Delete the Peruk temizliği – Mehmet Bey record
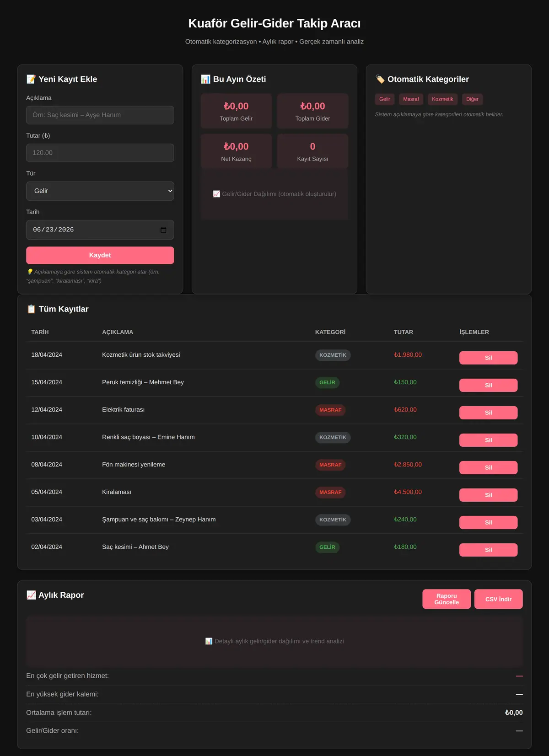This screenshot has height=756, width=549. 488,386
